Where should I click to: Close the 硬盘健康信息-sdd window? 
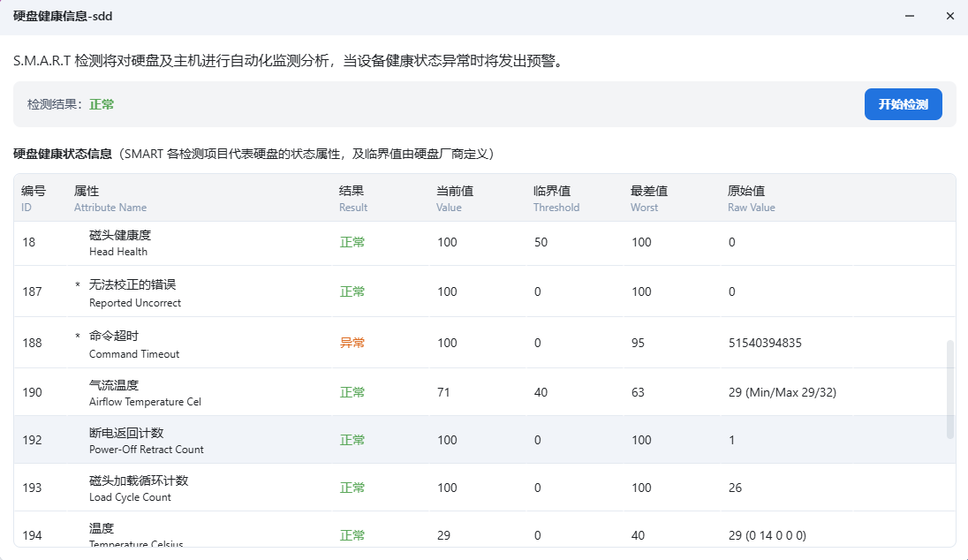[x=950, y=16]
